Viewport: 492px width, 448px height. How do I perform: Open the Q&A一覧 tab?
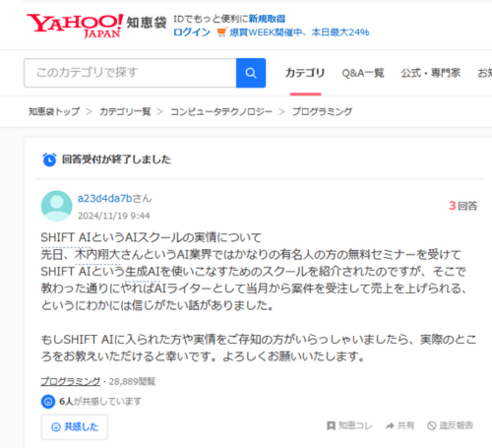point(363,73)
